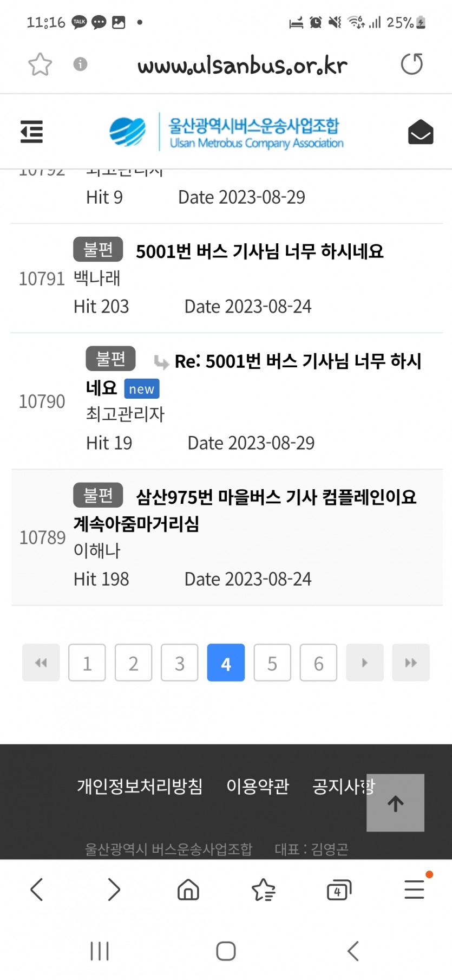Viewport: 452px width, 980px height.
Task: Open post '5001번 버스 기사님 너무 하시네요'
Action: coord(259,251)
